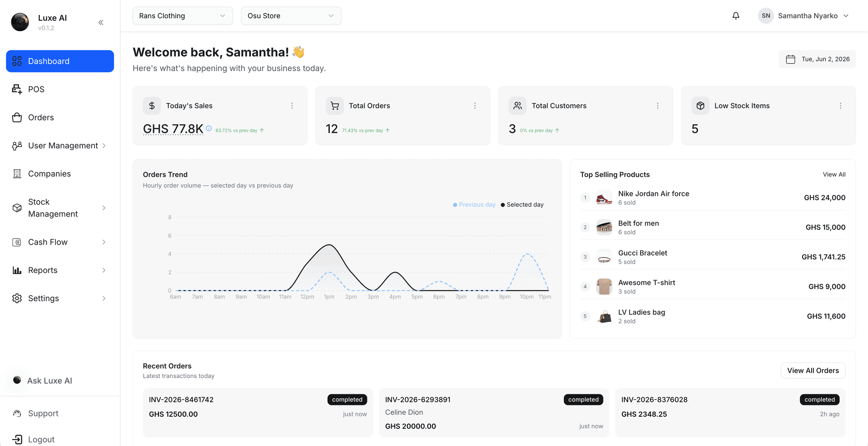Click the Awesome T-shirt product thumbnail
This screenshot has height=446, width=868.
tap(604, 287)
